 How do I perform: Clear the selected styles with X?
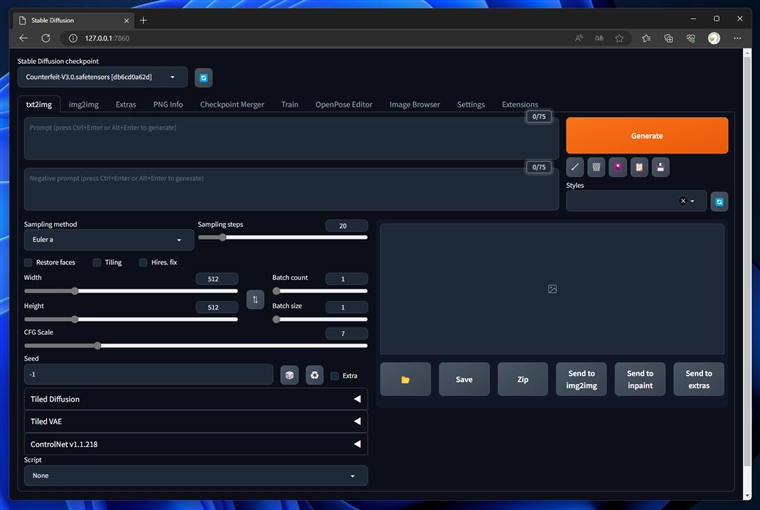(x=683, y=201)
